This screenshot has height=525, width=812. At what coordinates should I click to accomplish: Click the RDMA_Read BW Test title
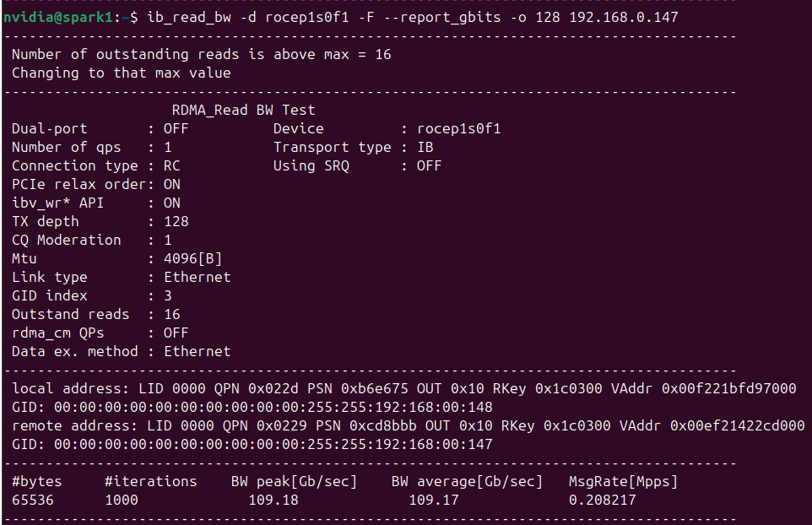point(243,111)
